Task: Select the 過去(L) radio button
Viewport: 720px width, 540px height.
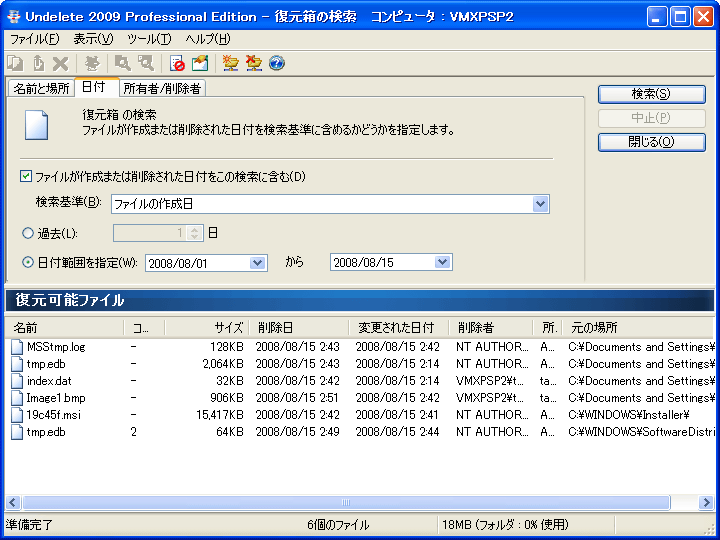Action: (x=28, y=233)
